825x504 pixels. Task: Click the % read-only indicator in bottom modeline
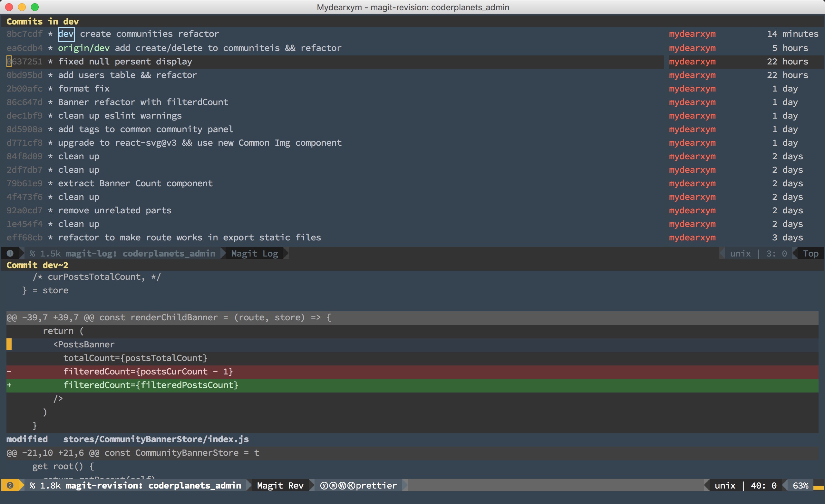[32, 485]
